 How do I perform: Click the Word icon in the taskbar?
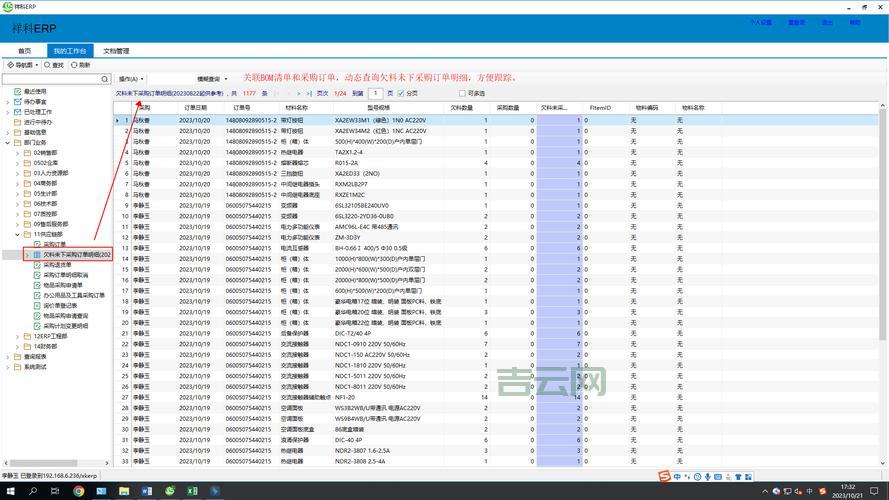(x=146, y=491)
